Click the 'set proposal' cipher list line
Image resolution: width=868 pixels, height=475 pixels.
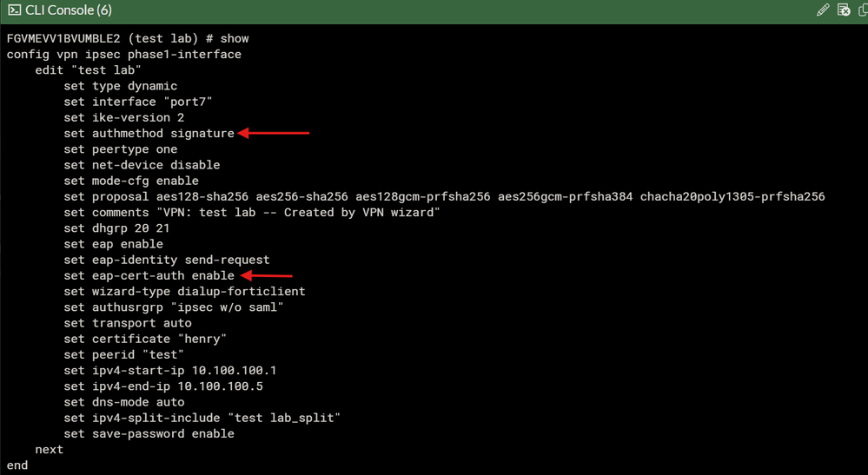(x=444, y=196)
